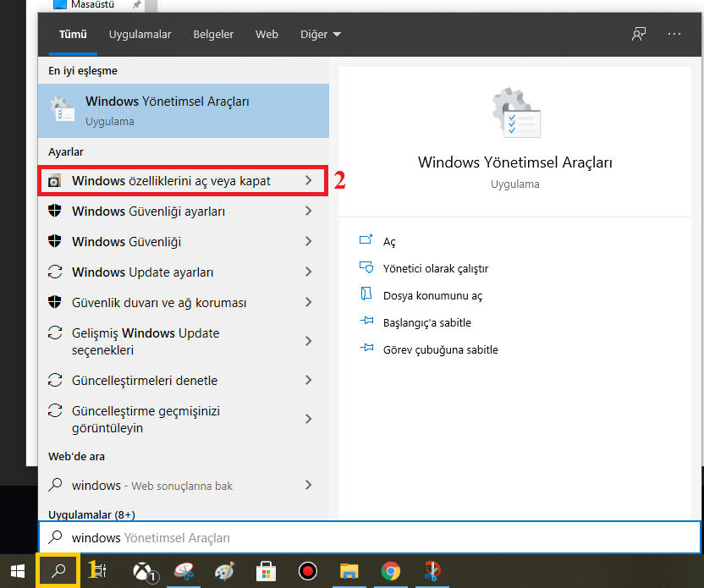Click the refresh icon next to Windows Update ayarları
Screen dimensions: 704x588
coord(55,272)
